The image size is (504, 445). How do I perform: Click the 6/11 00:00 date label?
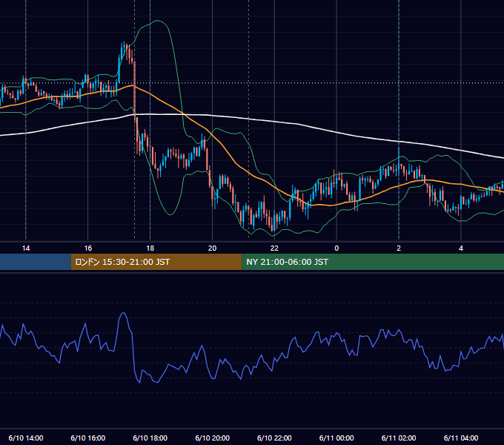tap(336, 438)
